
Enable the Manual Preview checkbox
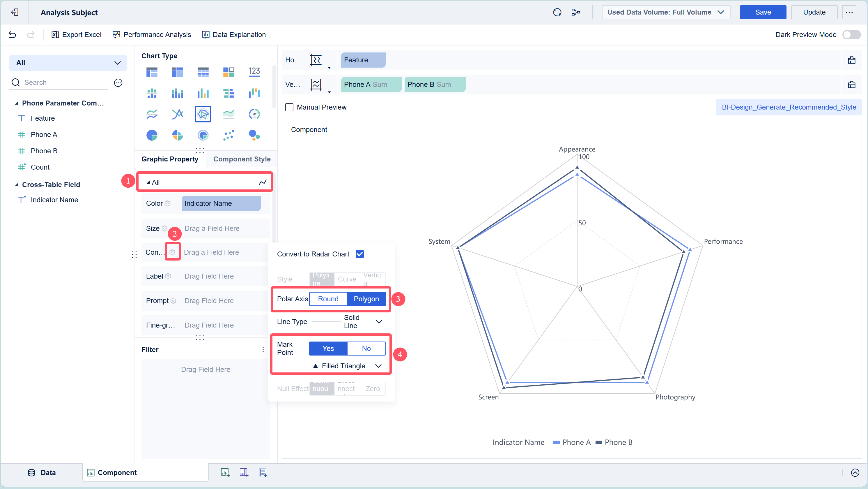coord(289,107)
